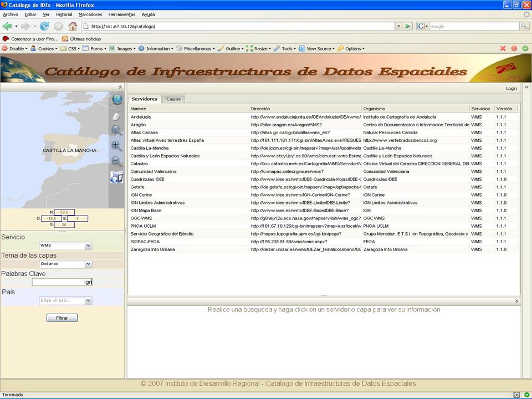The width and height of the screenshot is (532, 399).
Task: Open the Images menu on the Web Developer toolbar
Action: (x=122, y=49)
